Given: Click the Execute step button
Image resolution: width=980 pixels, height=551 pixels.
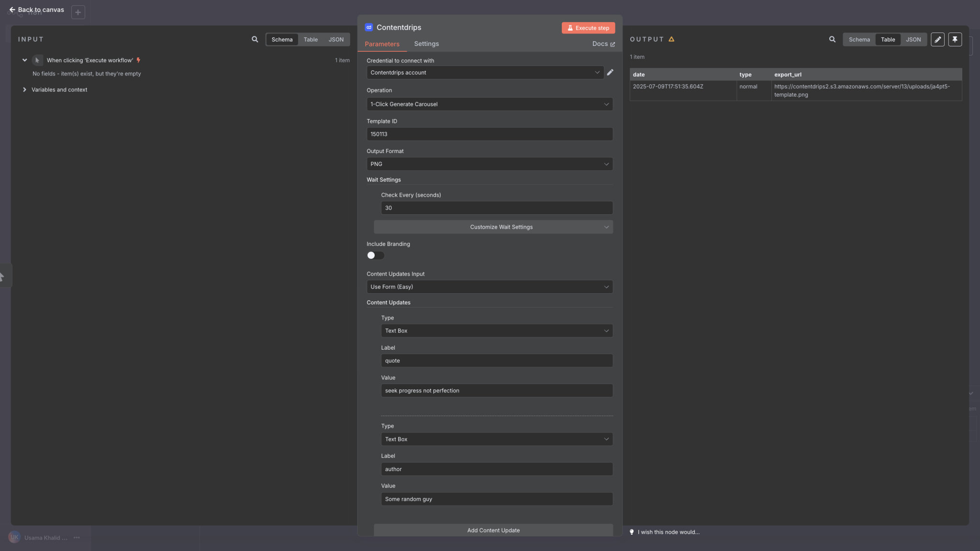Looking at the screenshot, I should click(588, 27).
